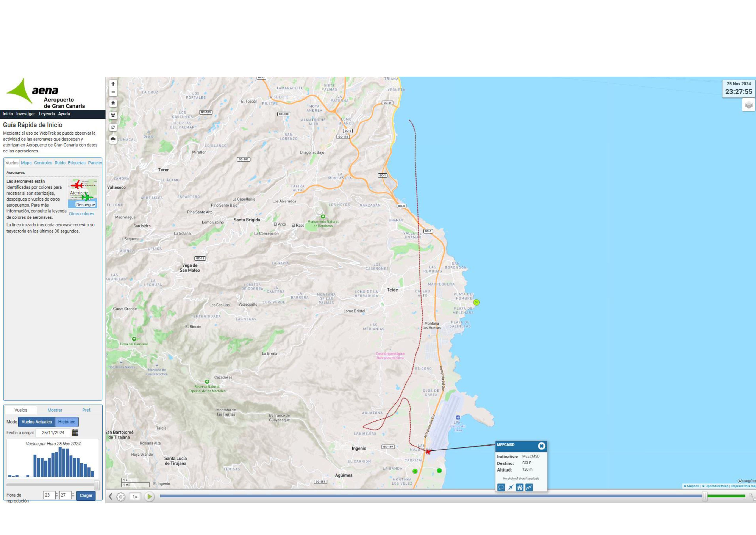Print the map using printer icon
This screenshot has width=756, height=535.
click(113, 139)
